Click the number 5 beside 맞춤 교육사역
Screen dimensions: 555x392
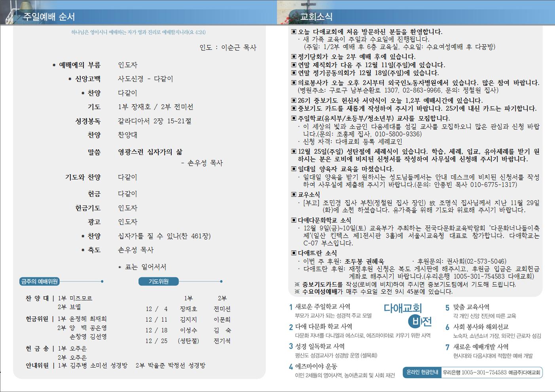pyautogui.click(x=447, y=307)
